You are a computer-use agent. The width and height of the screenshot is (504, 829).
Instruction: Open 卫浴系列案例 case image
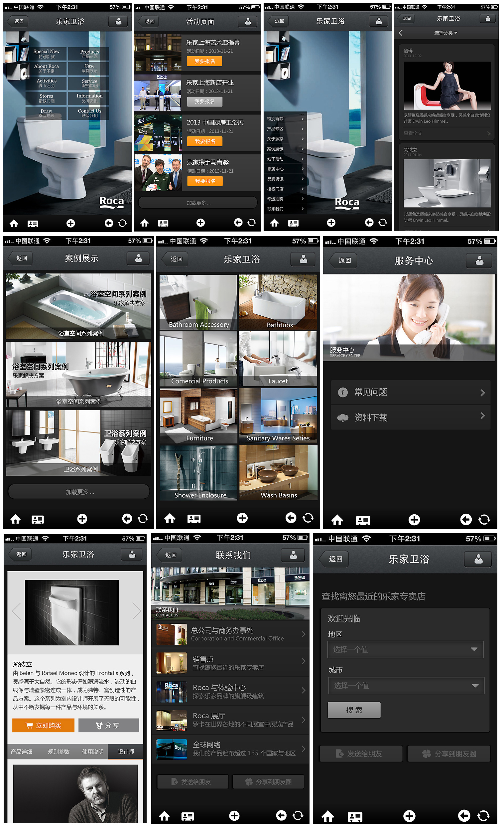point(79,443)
